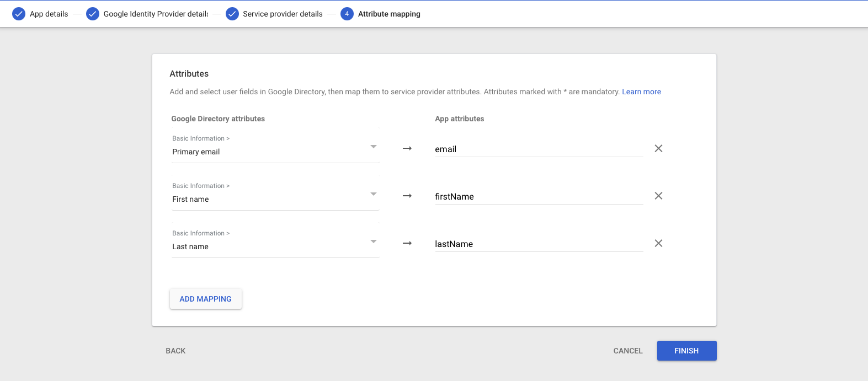Click the Service provider details checkmark icon
The image size is (868, 381).
(232, 14)
